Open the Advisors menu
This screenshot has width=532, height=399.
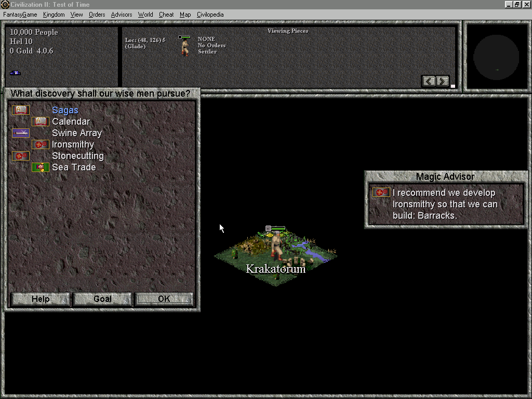pos(121,15)
